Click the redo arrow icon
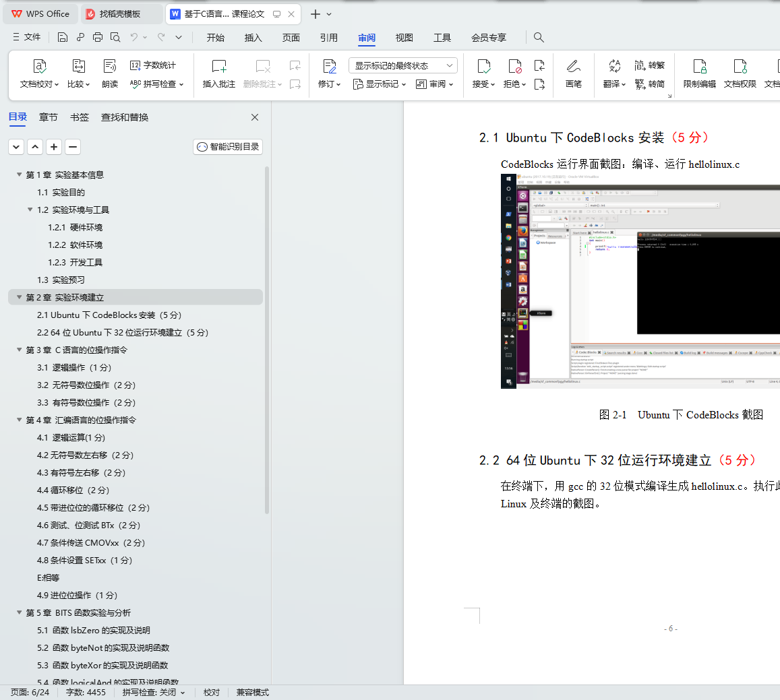The width and height of the screenshot is (780, 700). pyautogui.click(x=161, y=37)
